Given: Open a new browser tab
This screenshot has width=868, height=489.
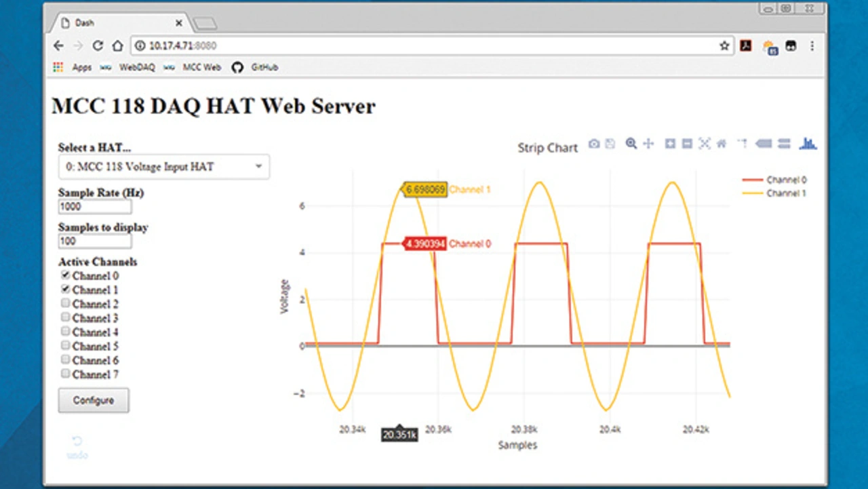Looking at the screenshot, I should click(x=205, y=24).
